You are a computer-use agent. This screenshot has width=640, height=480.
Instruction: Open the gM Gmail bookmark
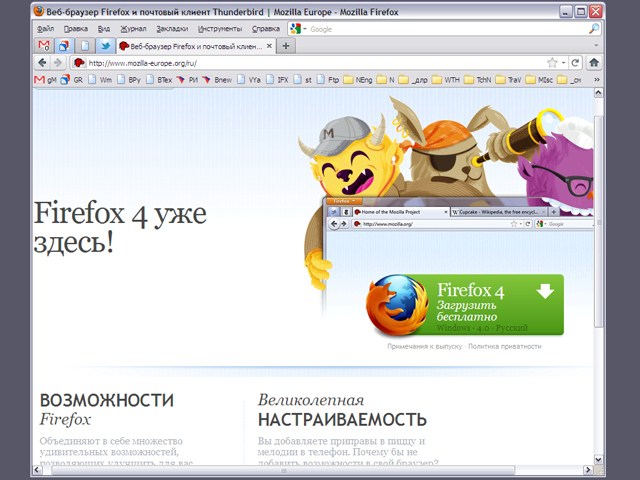click(46, 80)
